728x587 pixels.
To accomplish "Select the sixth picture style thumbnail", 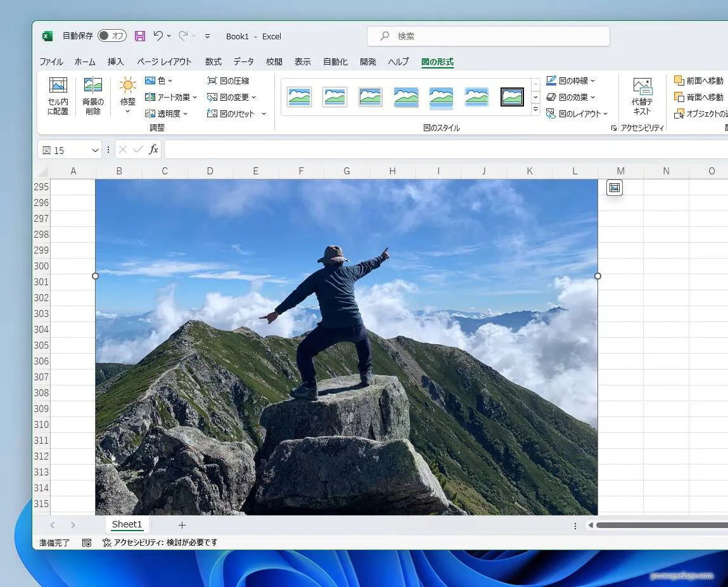I will tap(477, 97).
